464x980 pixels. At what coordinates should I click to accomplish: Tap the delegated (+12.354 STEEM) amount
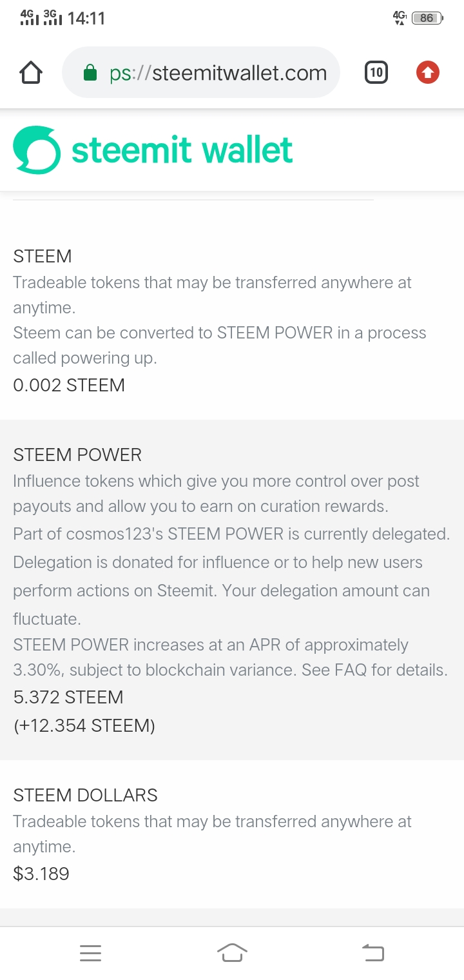coord(84,726)
